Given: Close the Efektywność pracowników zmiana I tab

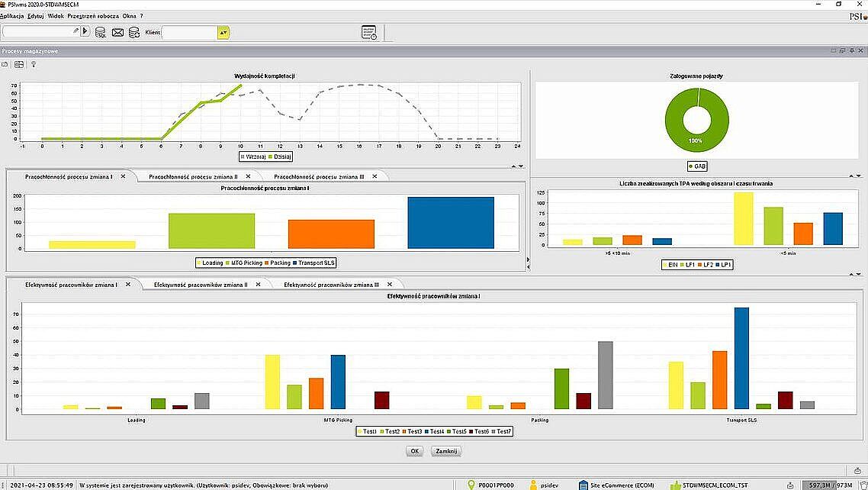Looking at the screenshot, I should (x=128, y=285).
